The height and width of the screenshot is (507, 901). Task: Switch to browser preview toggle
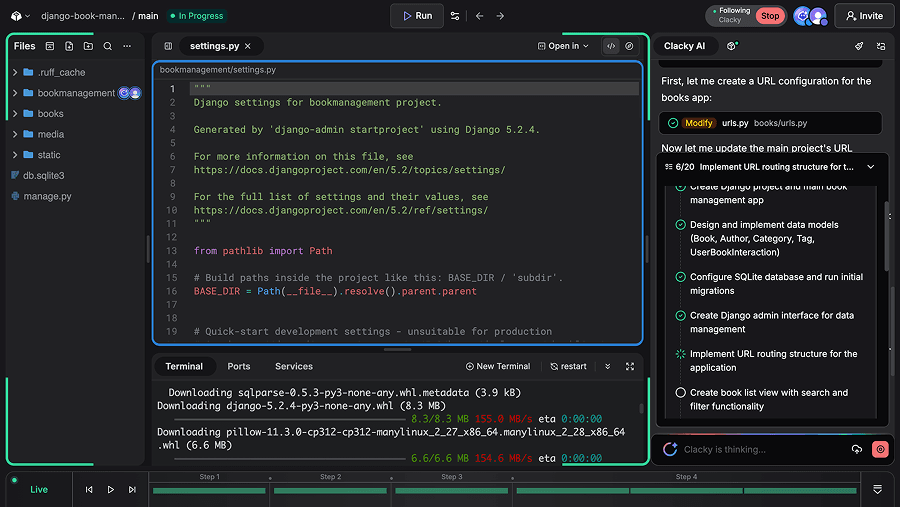coord(629,46)
